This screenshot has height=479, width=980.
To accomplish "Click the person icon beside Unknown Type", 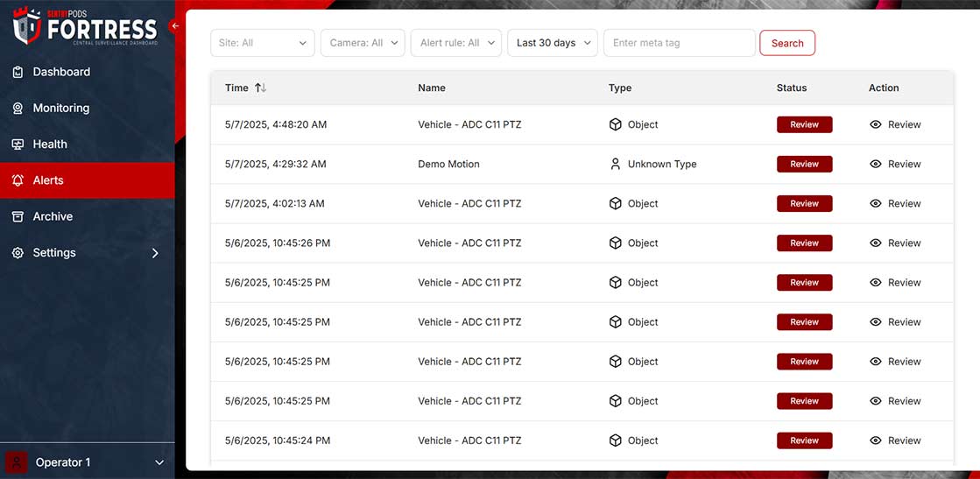I will [x=616, y=164].
